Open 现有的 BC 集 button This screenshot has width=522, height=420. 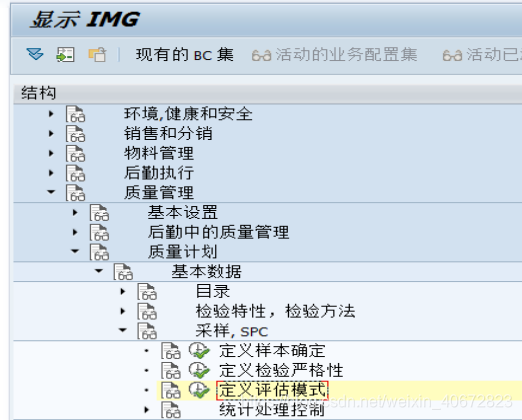click(184, 55)
